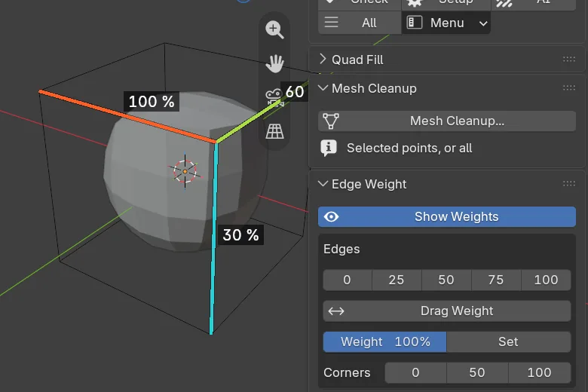Start the Drag Weight operator

pyautogui.click(x=446, y=311)
